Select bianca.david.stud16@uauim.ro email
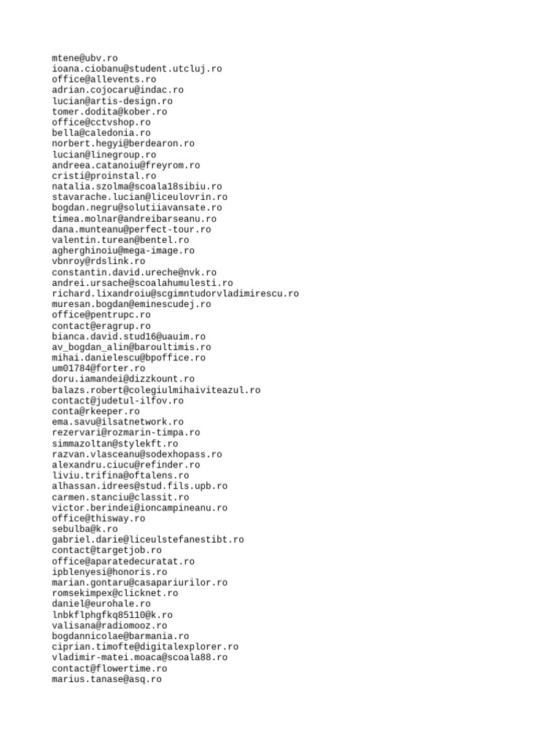Viewport: 560px width, 747px height. tap(128, 336)
